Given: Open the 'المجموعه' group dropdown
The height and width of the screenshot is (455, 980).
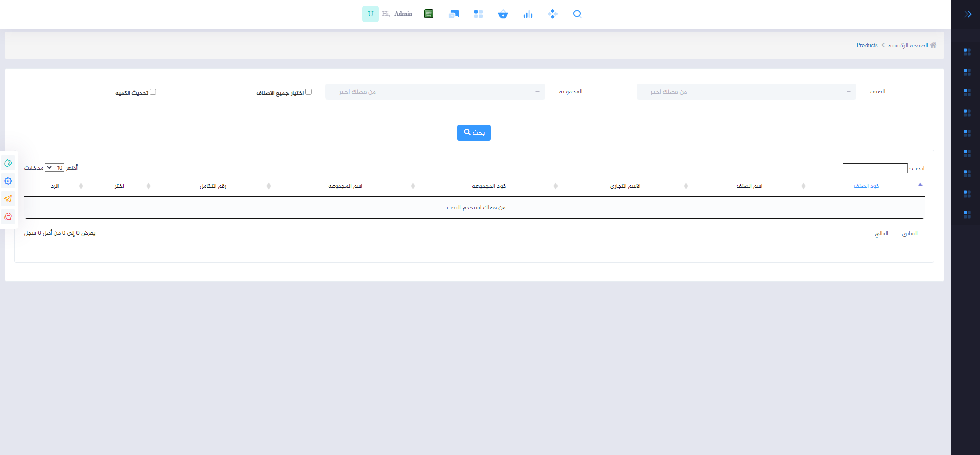Looking at the screenshot, I should (435, 92).
